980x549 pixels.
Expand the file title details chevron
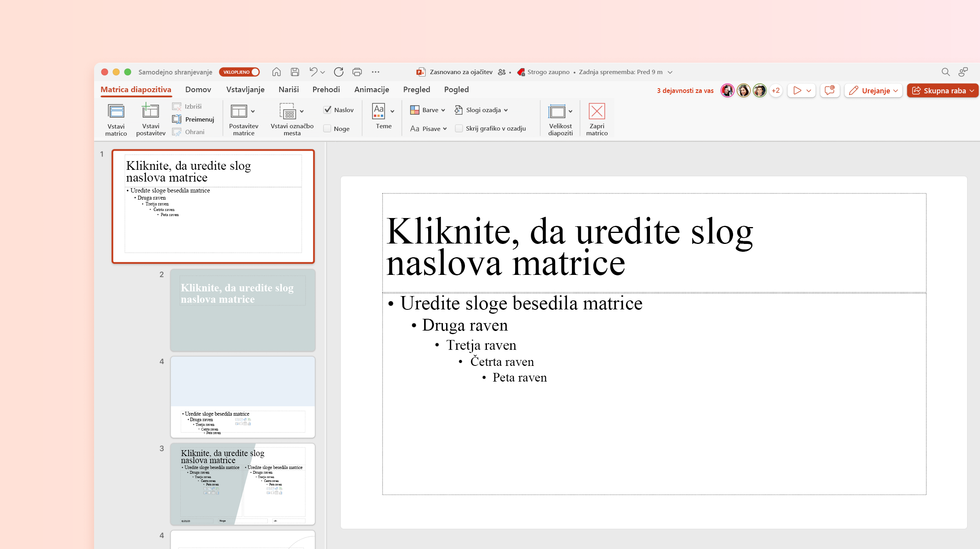(x=670, y=72)
